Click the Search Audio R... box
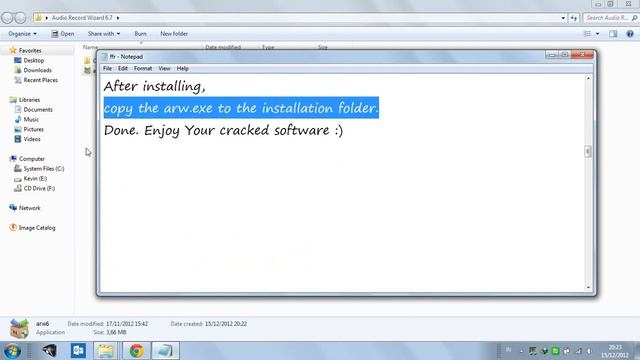Viewport: 640px width, 360px height. pos(611,18)
